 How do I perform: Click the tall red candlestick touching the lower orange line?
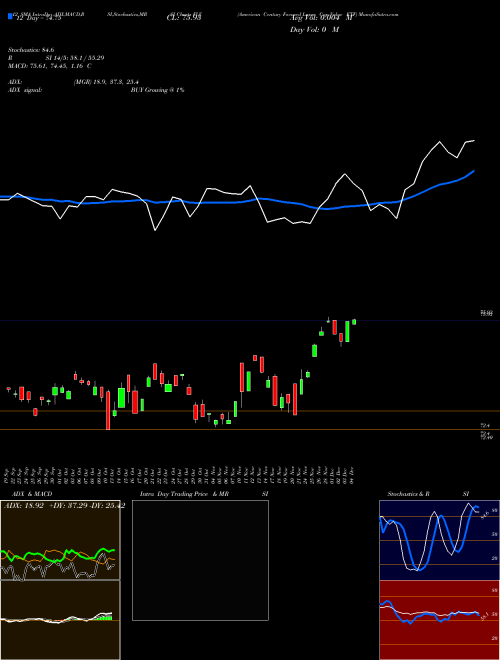108,410
